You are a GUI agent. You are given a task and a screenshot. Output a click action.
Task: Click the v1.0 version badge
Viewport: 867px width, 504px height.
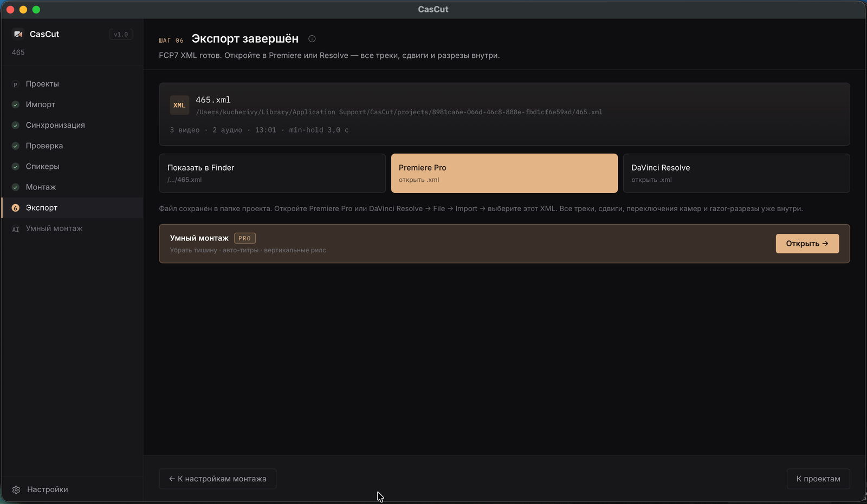click(121, 35)
